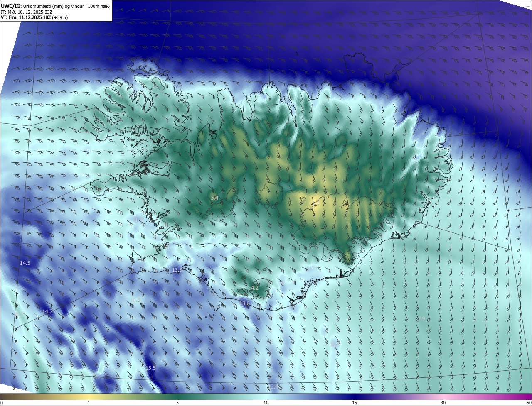This screenshot has width=532, height=406.
Task: Click the 13.5 value on southwest coast
Action: 177,270
